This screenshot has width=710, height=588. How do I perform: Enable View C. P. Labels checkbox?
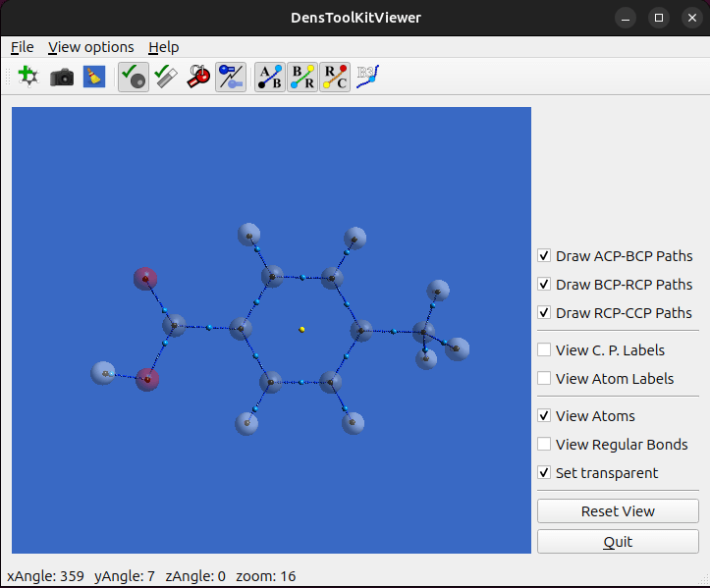coord(544,350)
